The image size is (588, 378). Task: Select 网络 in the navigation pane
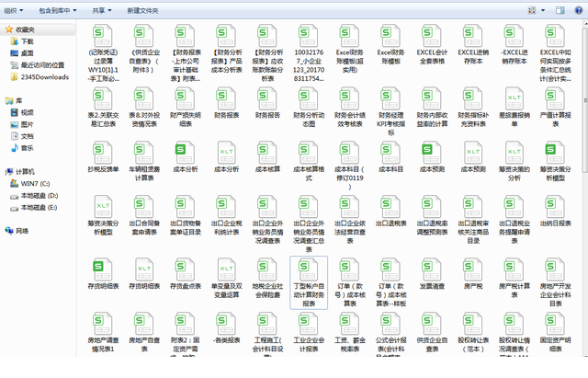(x=17, y=231)
